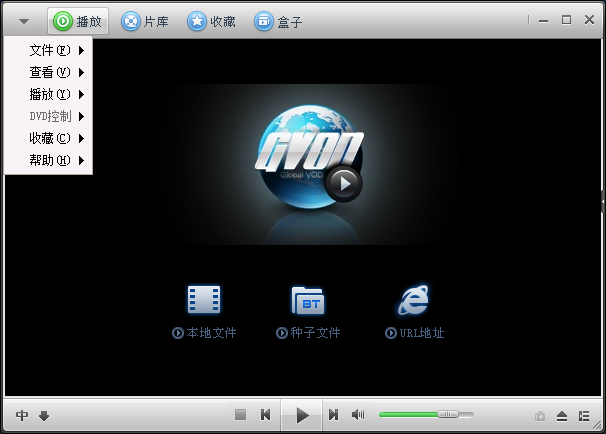Open the 种子文件 link

coord(308,333)
